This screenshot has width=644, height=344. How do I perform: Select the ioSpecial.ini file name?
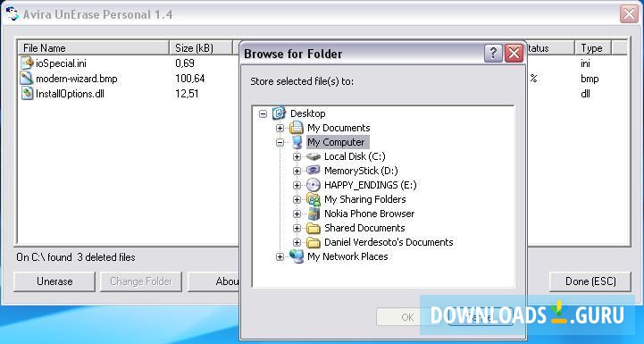click(61, 63)
